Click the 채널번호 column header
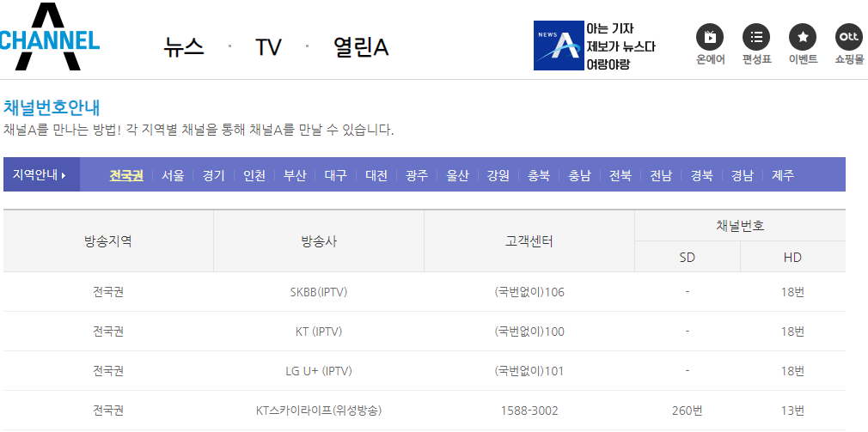The height and width of the screenshot is (432, 868). (x=740, y=226)
